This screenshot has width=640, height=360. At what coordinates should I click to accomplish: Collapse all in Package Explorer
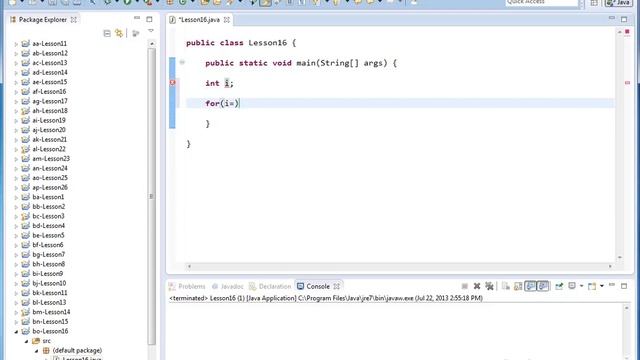click(107, 33)
